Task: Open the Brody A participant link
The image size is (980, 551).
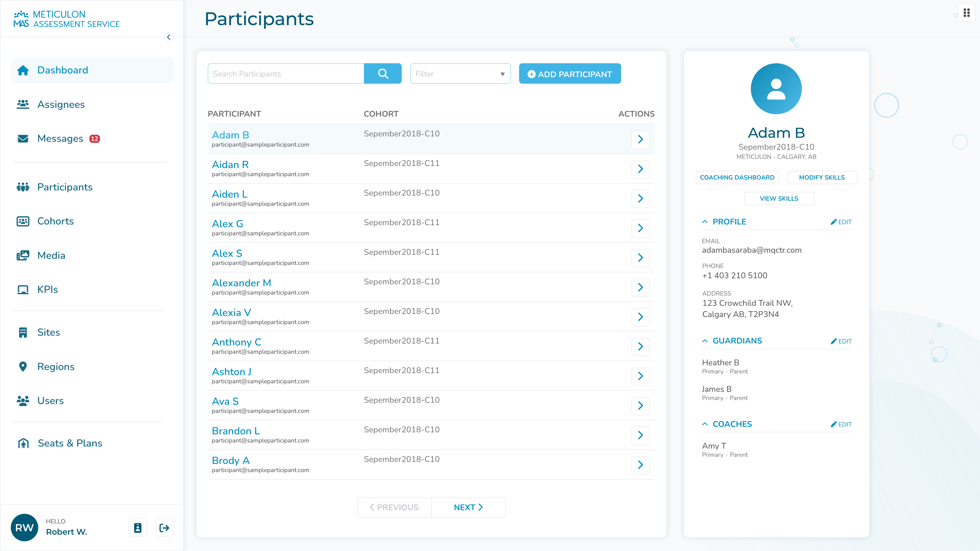Action: pyautogui.click(x=231, y=461)
